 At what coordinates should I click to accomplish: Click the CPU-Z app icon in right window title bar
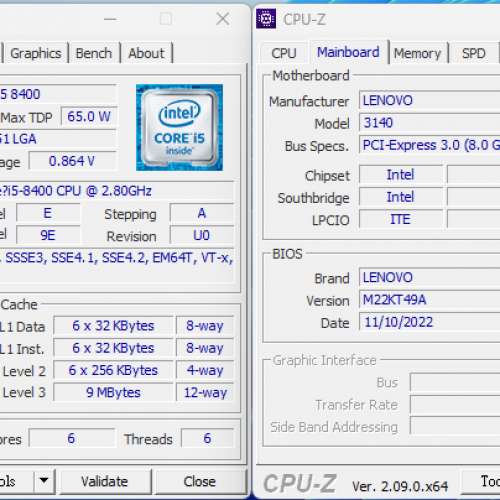click(x=266, y=19)
